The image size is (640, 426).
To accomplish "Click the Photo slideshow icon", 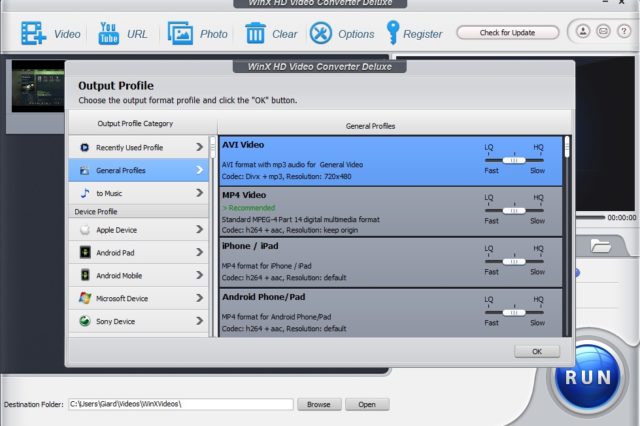I will click(181, 33).
